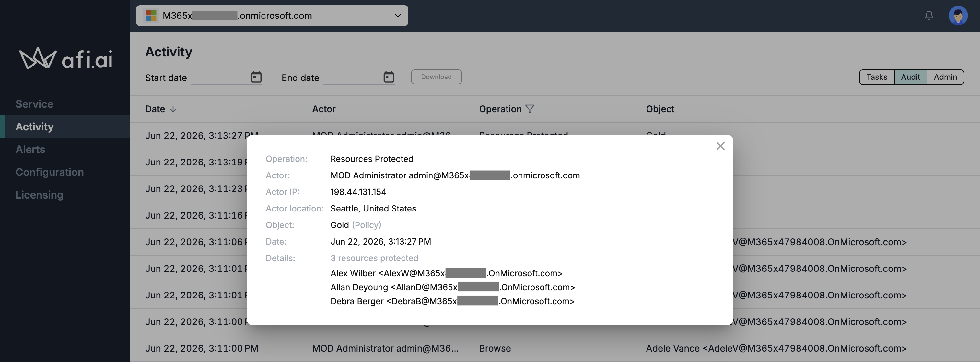
Task: Click the MOD Administrator actor value in dialog
Action: click(455, 175)
